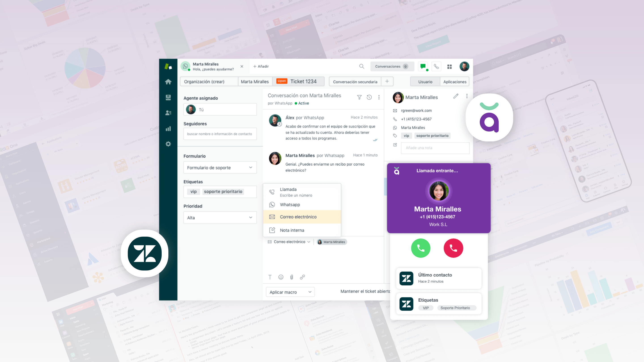The image size is (644, 362).
Task: Click soporte prioritario tag in Etiquetas field
Action: click(x=223, y=192)
